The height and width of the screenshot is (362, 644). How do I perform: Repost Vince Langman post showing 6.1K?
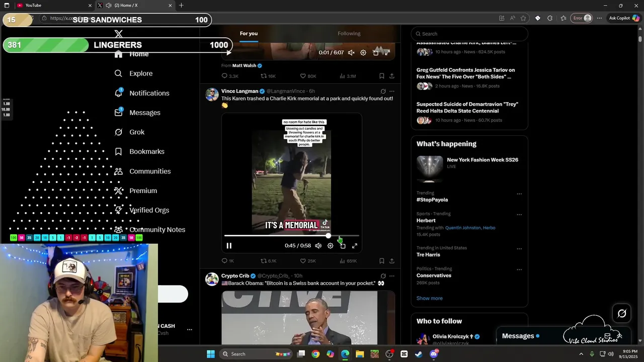click(x=268, y=261)
